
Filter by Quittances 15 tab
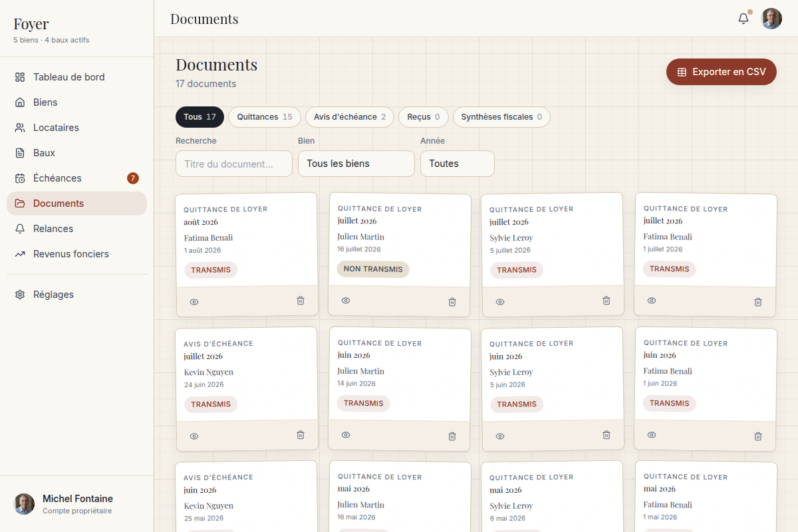[265, 117]
